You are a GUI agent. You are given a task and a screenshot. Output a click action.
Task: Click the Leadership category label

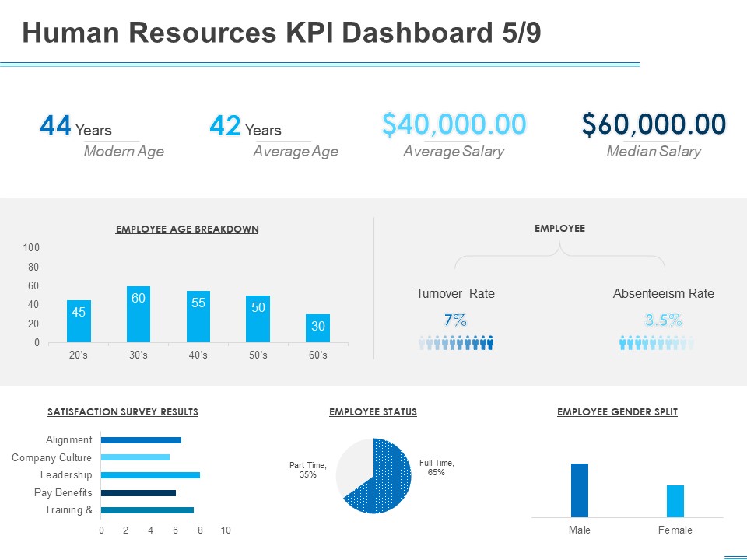point(66,474)
